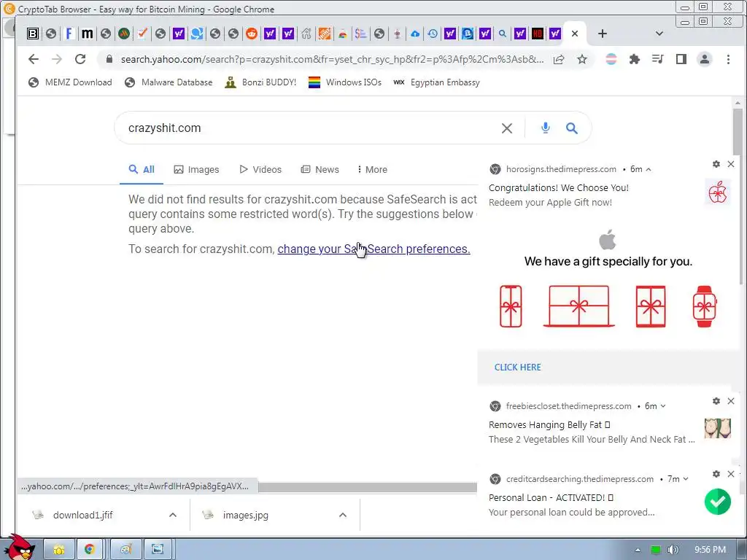Open a new browser tab
This screenshot has height=560, width=747.
tap(602, 34)
